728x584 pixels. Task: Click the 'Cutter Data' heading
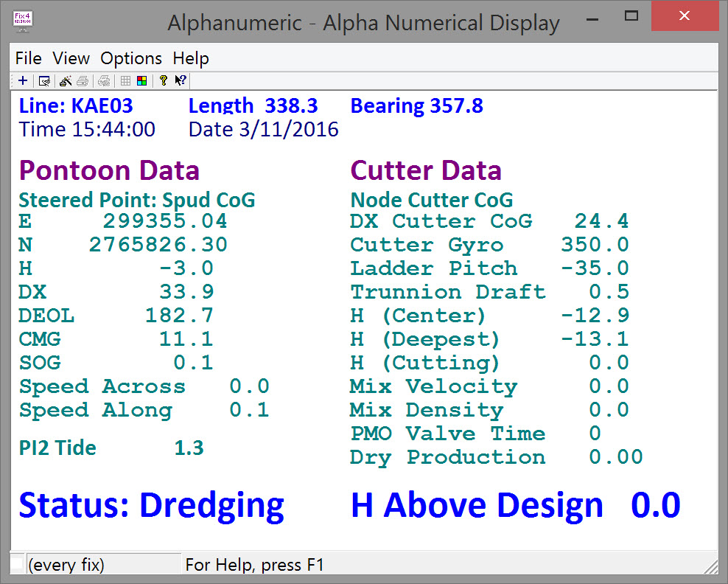pos(426,170)
